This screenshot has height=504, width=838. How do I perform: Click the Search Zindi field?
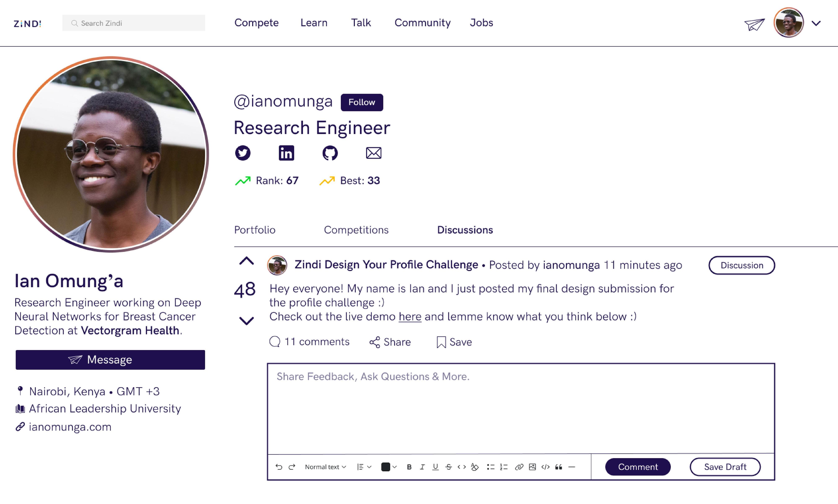(x=133, y=23)
